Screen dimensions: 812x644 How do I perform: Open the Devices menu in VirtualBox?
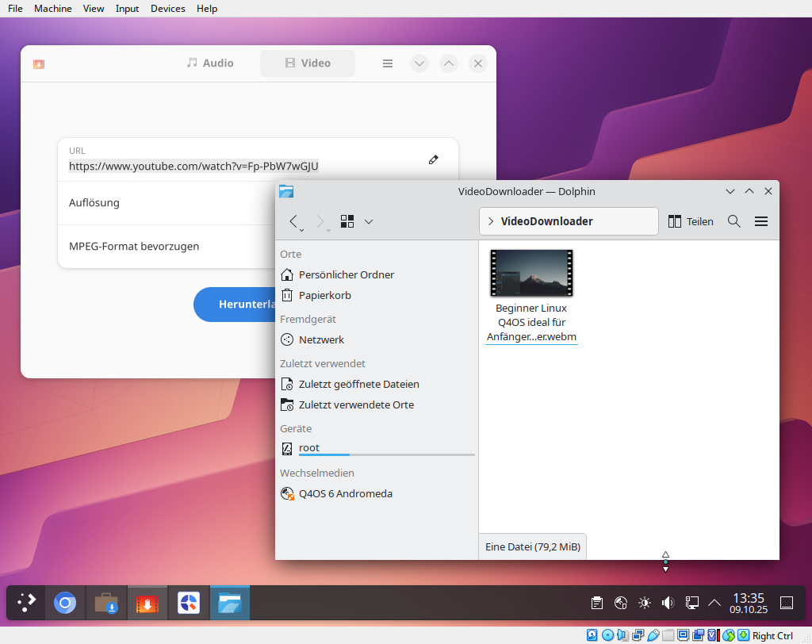[167, 9]
